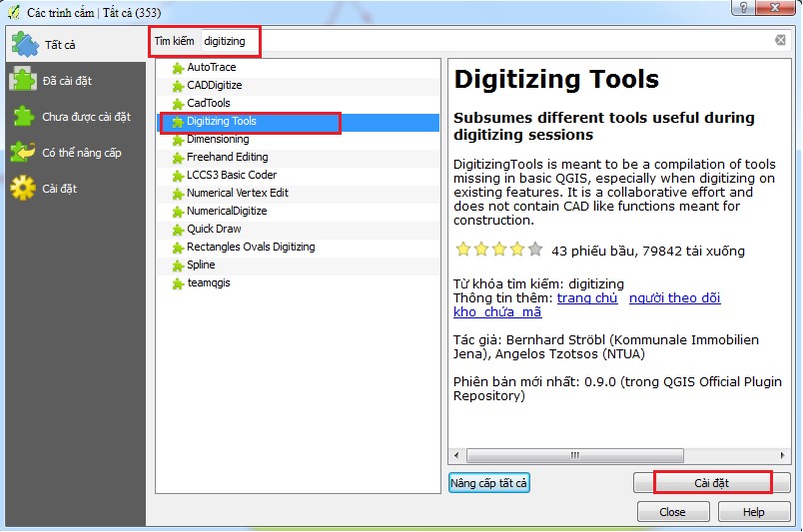Click the yellow gear icon for 'Cài đặt'
803x532 pixels.
23,188
